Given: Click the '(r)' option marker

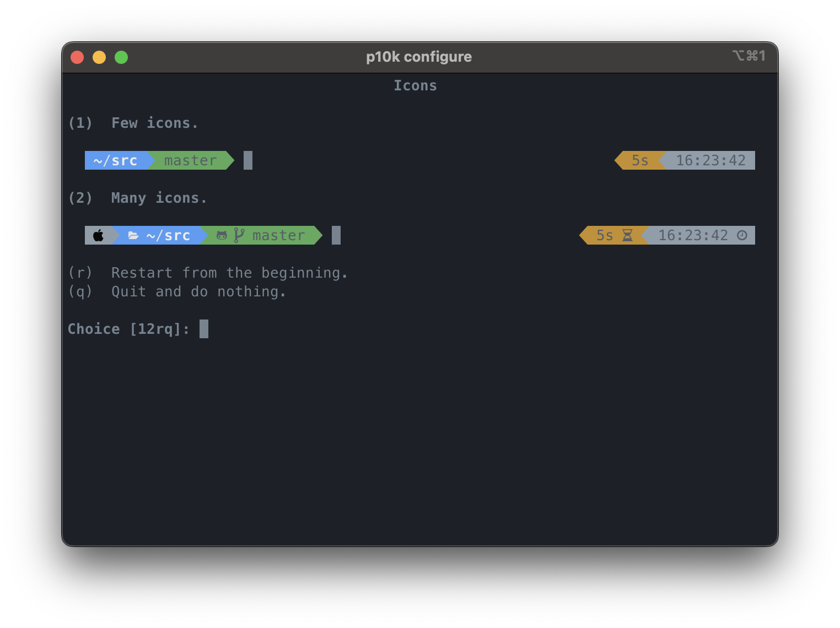Looking at the screenshot, I should point(80,273).
